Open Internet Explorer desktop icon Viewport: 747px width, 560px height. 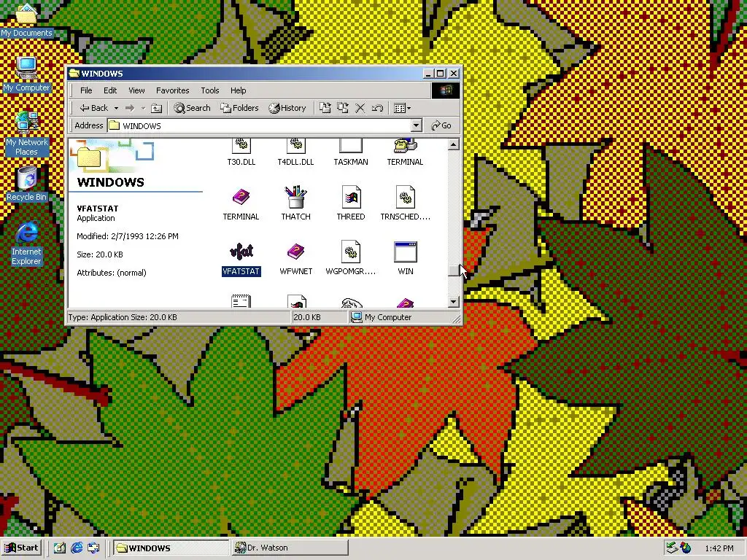click(x=27, y=243)
